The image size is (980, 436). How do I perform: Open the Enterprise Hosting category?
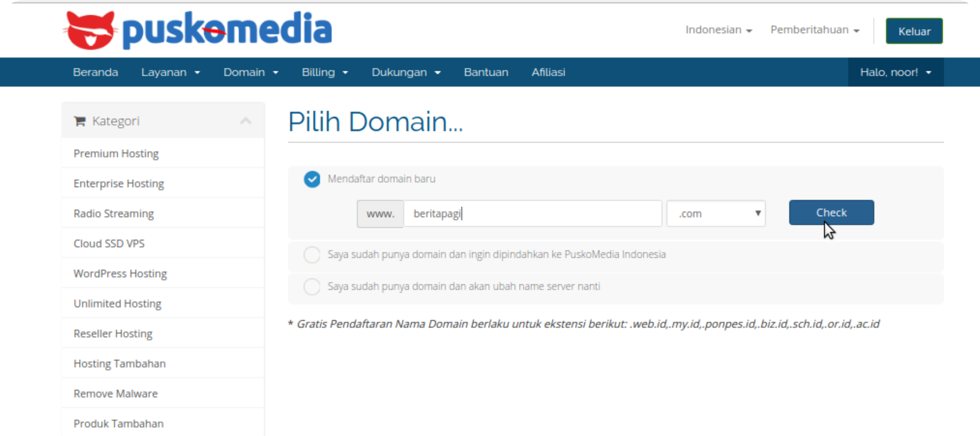click(163, 184)
